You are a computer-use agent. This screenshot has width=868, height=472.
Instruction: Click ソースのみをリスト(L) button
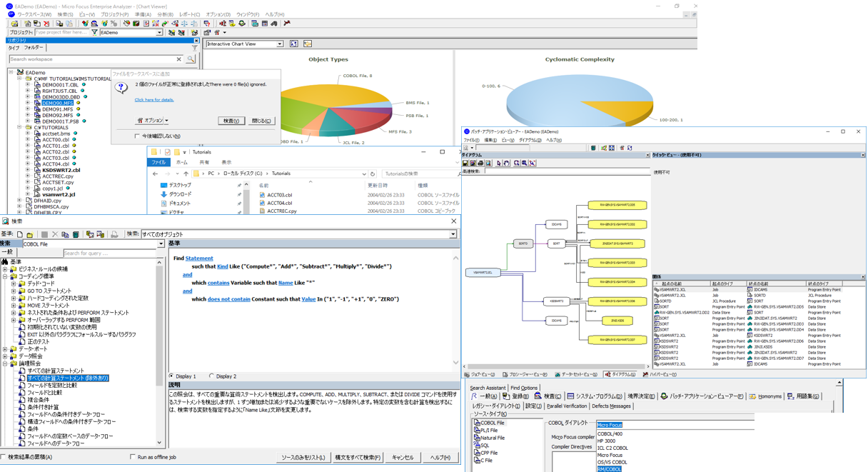[303, 457]
